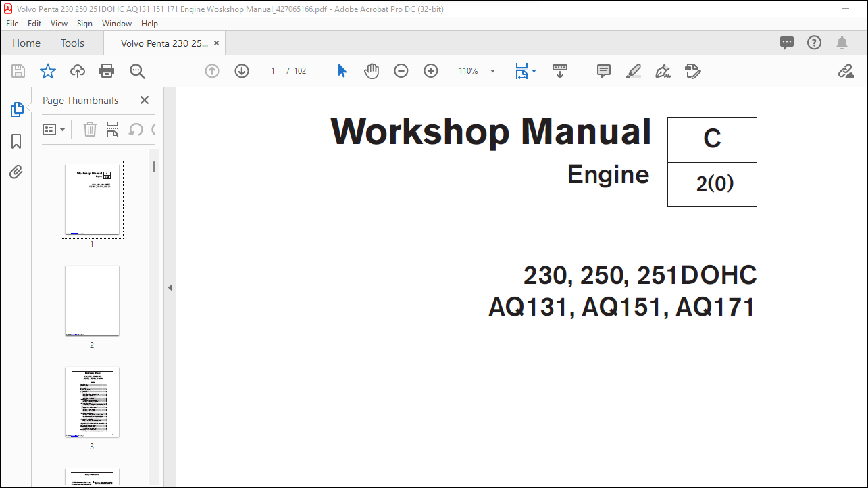Rotate page counterclockwise in thumbnails panel

(136, 129)
